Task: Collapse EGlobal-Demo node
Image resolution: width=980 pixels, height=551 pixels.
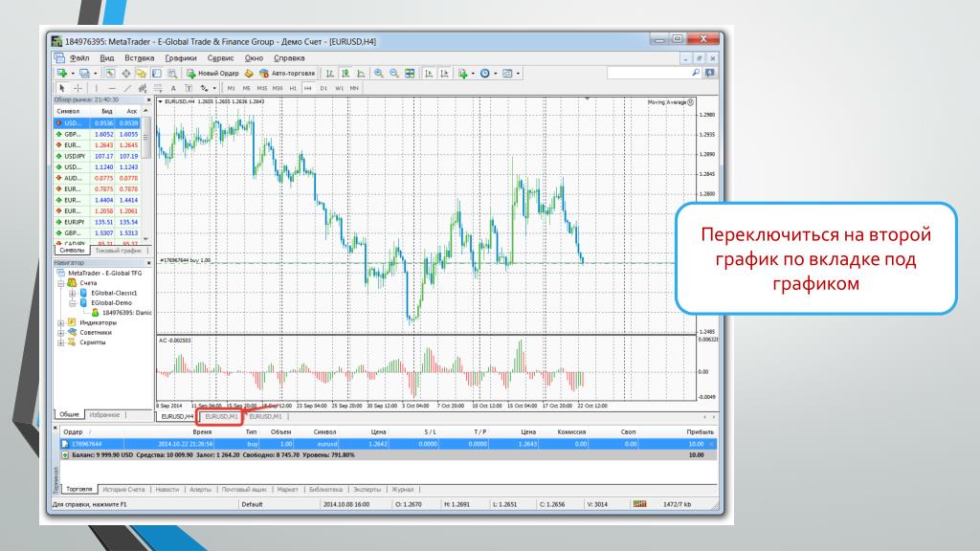Action: pyautogui.click(x=72, y=303)
